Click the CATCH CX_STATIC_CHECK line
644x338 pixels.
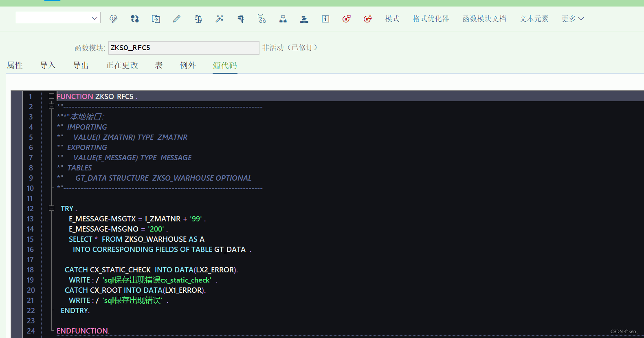pyautogui.click(x=151, y=270)
